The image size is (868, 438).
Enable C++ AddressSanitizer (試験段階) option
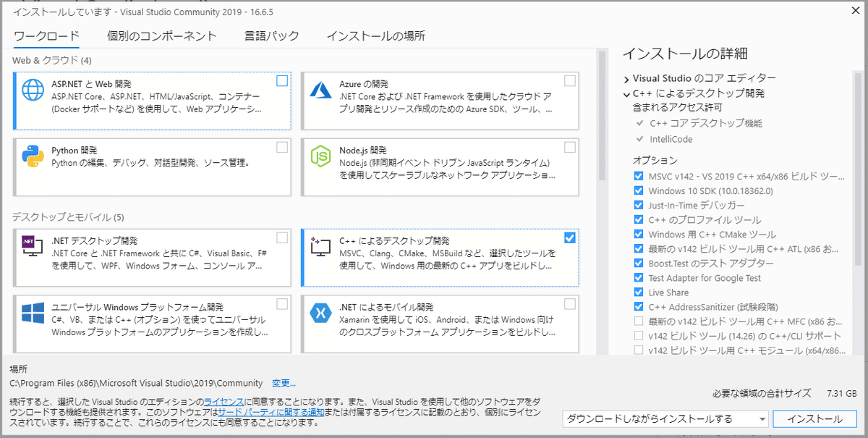point(639,306)
